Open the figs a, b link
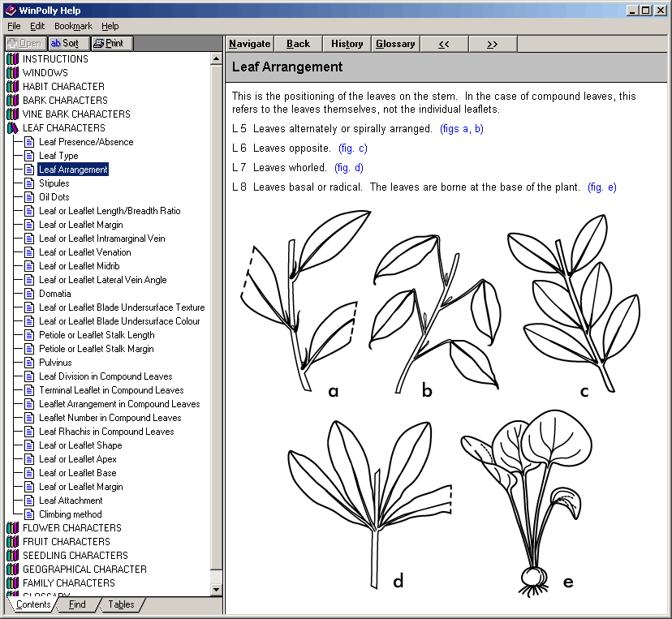This screenshot has height=619, width=672. (x=461, y=129)
